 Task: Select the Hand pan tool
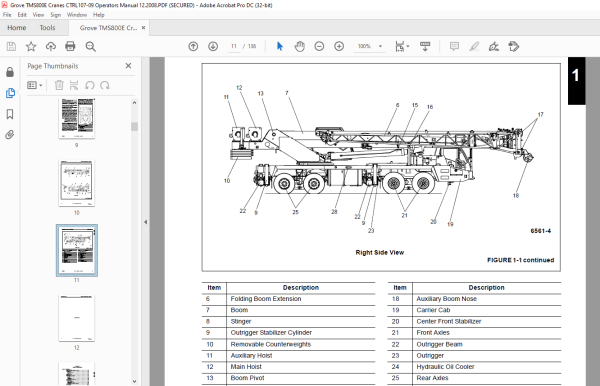click(x=300, y=46)
